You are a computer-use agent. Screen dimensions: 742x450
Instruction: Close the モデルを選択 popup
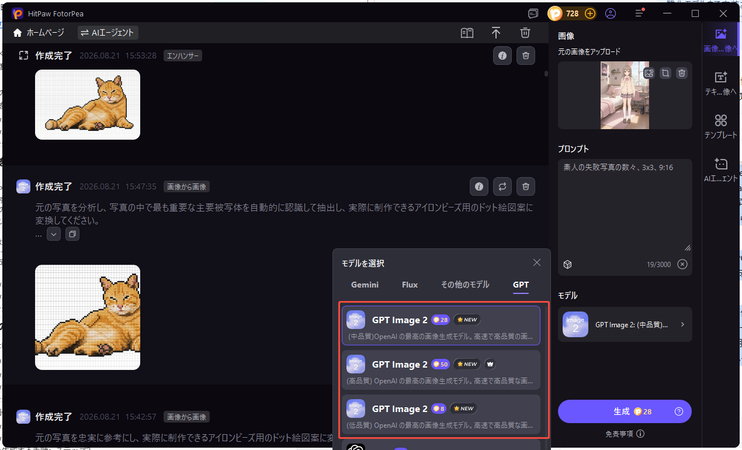click(537, 263)
